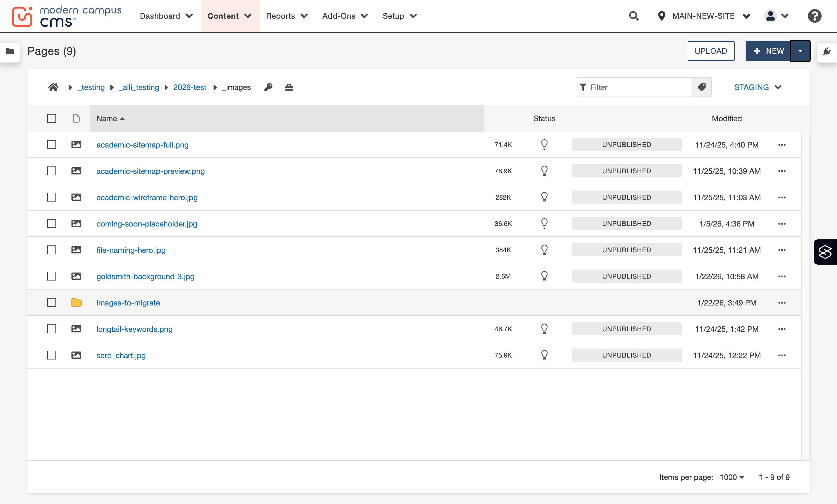Screen dimensions: 837x504
Task: Check the box for coming-soon-placeholder.jpg
Action: 52,224
